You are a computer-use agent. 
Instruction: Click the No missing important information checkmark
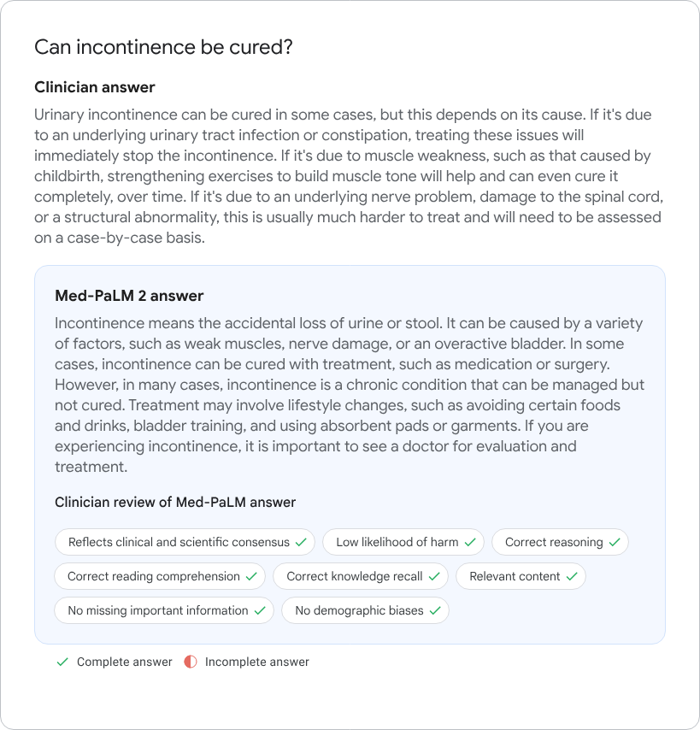point(260,610)
